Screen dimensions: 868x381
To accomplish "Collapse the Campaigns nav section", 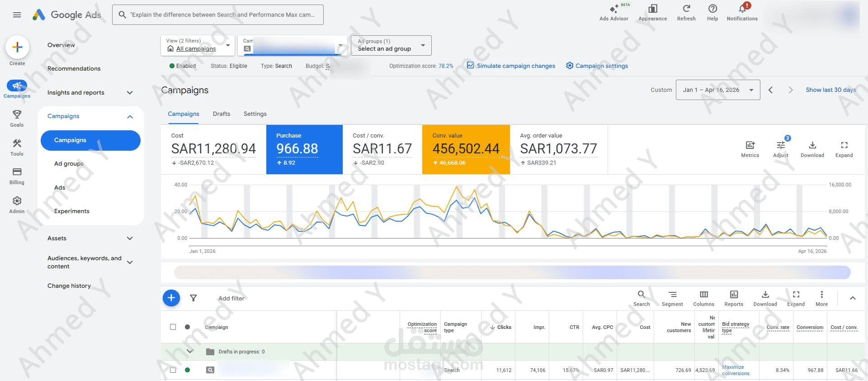I will coord(130,116).
